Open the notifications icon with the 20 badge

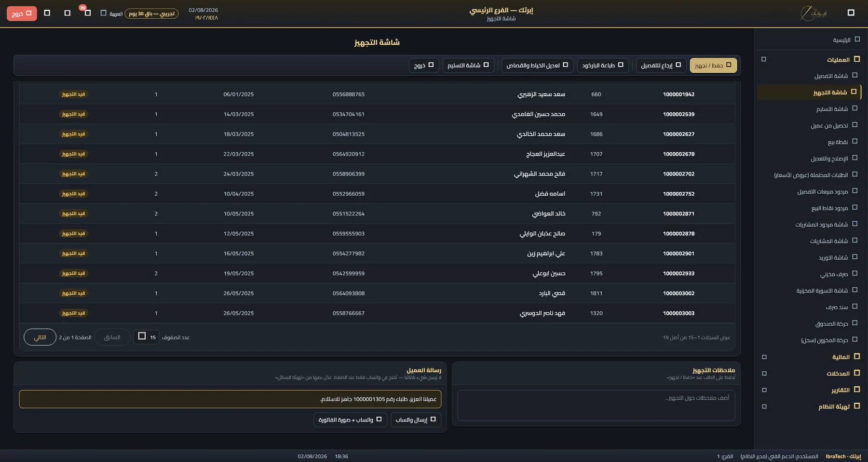pos(87,13)
